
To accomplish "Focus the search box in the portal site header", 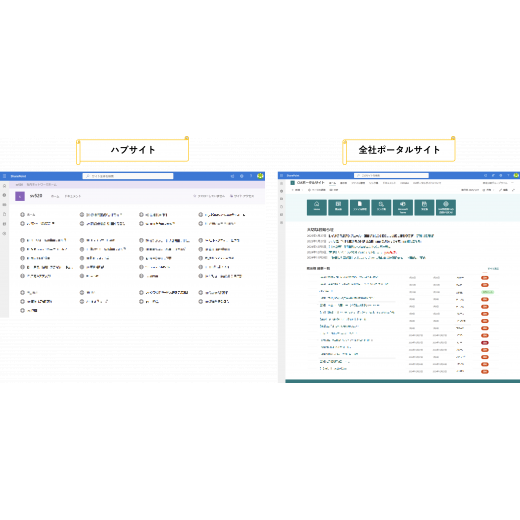I will pyautogui.click(x=391, y=175).
